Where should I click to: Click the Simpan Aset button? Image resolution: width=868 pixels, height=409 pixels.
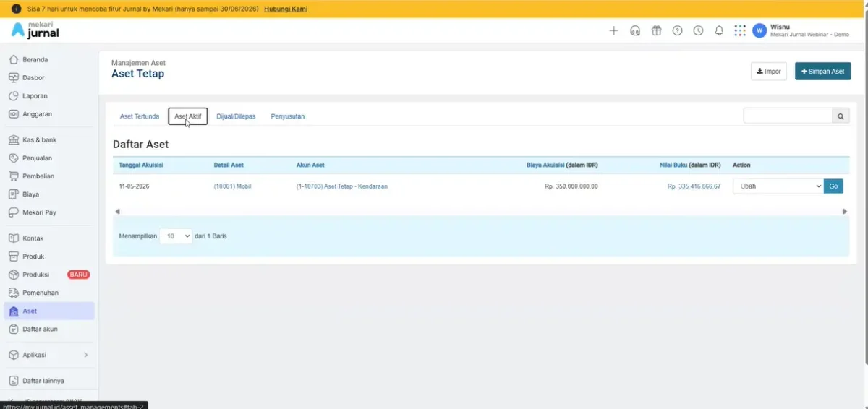[822, 72]
